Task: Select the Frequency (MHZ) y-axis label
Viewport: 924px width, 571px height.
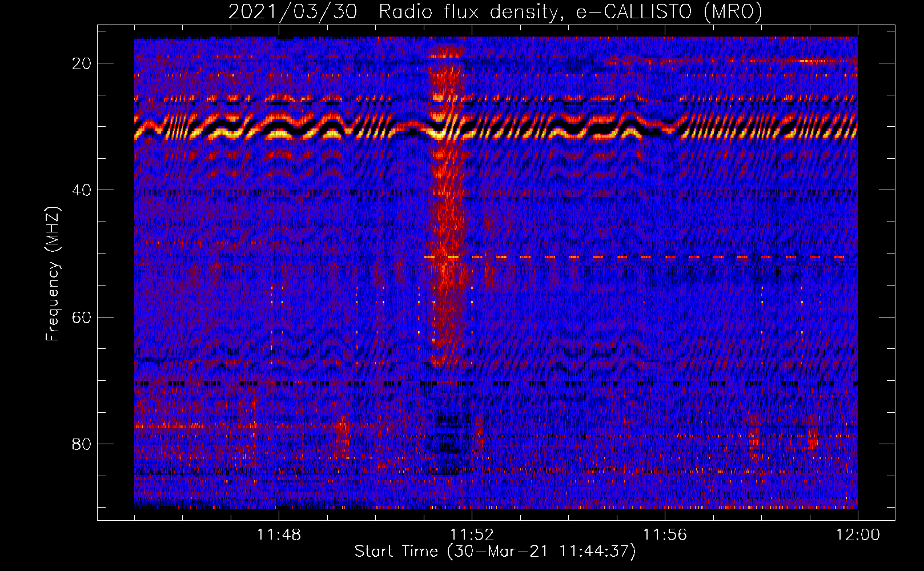Action: [53, 274]
